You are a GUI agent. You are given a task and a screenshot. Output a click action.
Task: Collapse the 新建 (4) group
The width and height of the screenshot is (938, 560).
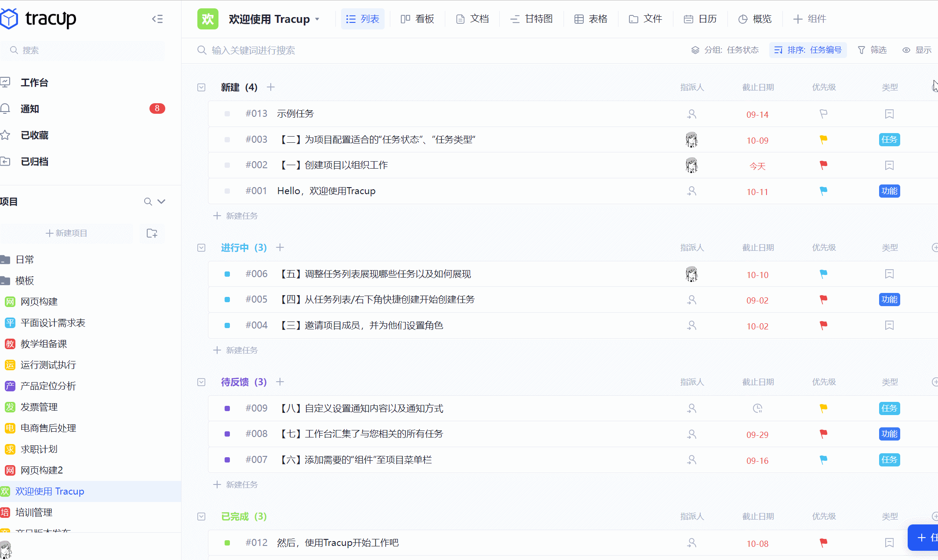coord(201,87)
